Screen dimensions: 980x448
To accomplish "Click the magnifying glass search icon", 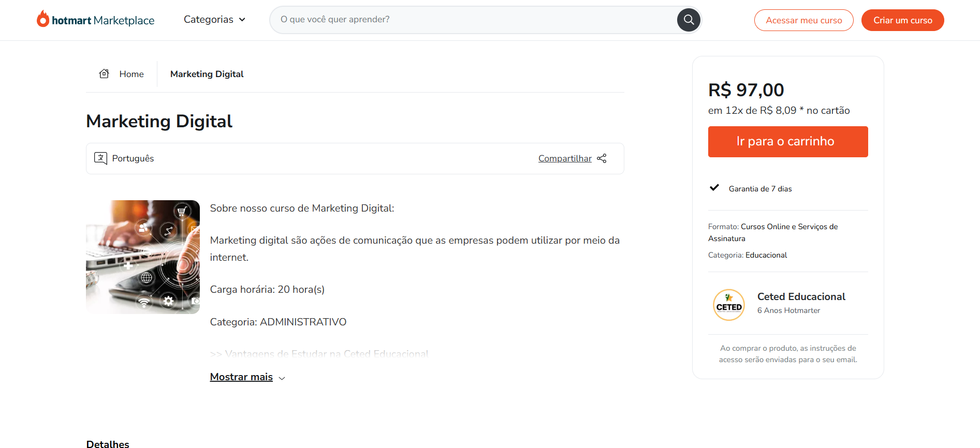I will pyautogui.click(x=689, y=20).
